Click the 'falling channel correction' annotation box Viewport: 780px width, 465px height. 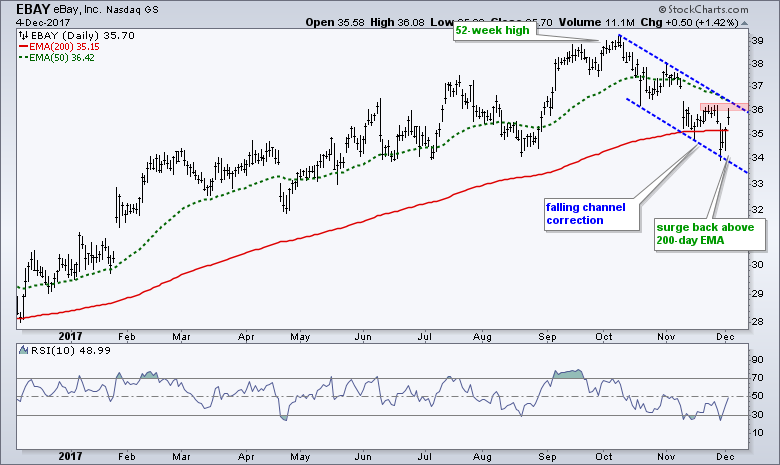[591, 214]
